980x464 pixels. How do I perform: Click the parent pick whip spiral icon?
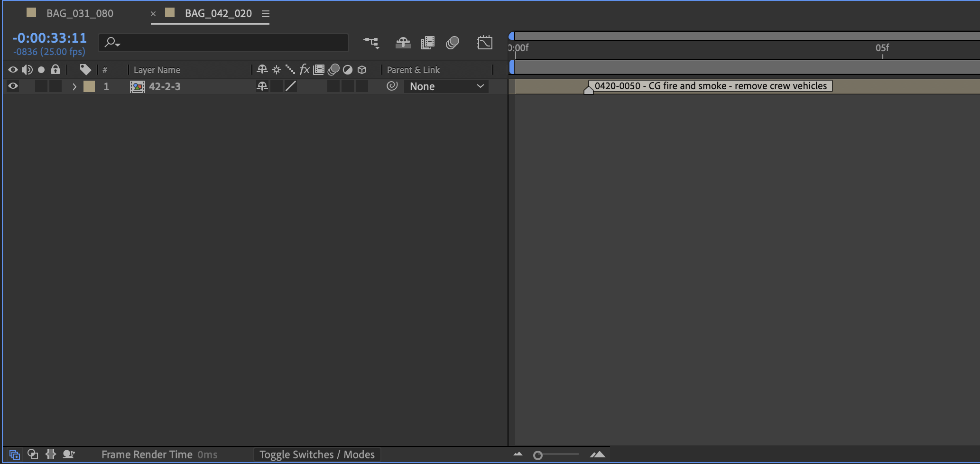(x=392, y=86)
